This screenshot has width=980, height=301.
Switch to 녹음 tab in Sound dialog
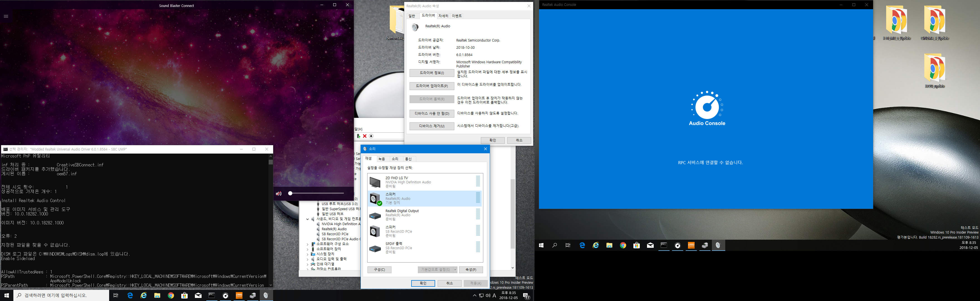382,159
